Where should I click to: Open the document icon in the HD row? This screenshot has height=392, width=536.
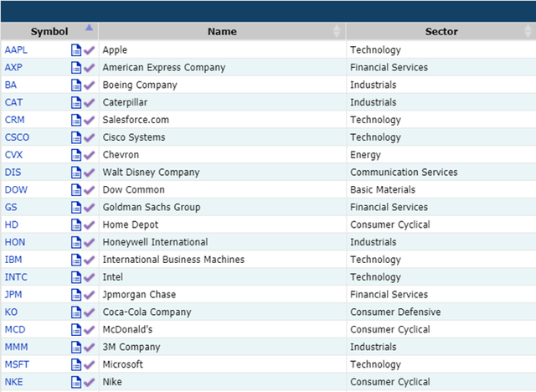(x=76, y=224)
